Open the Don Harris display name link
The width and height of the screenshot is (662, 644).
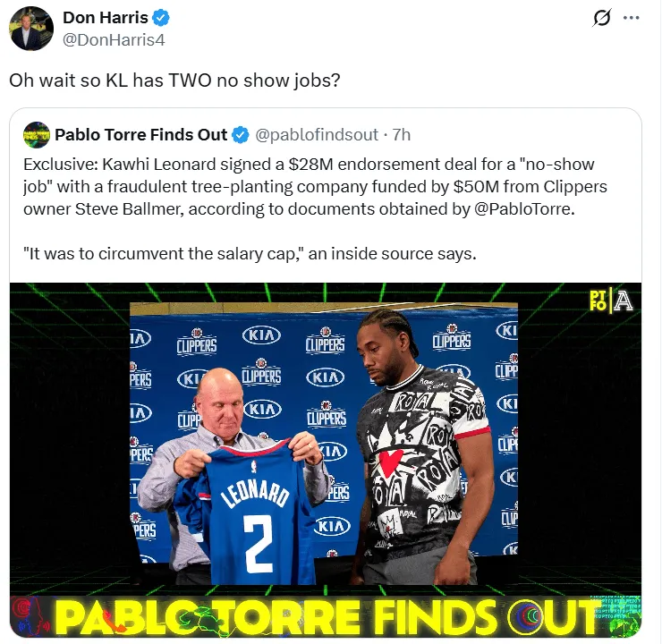point(106,18)
